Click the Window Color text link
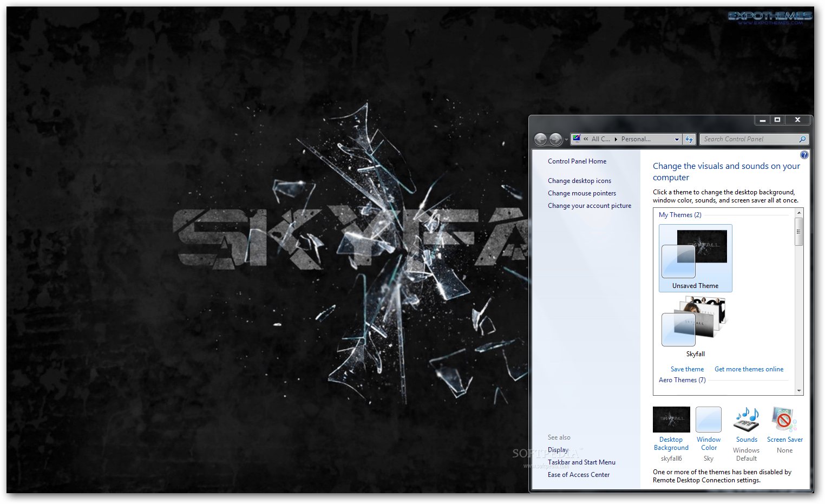Screen dimensions: 825x504 click(709, 444)
